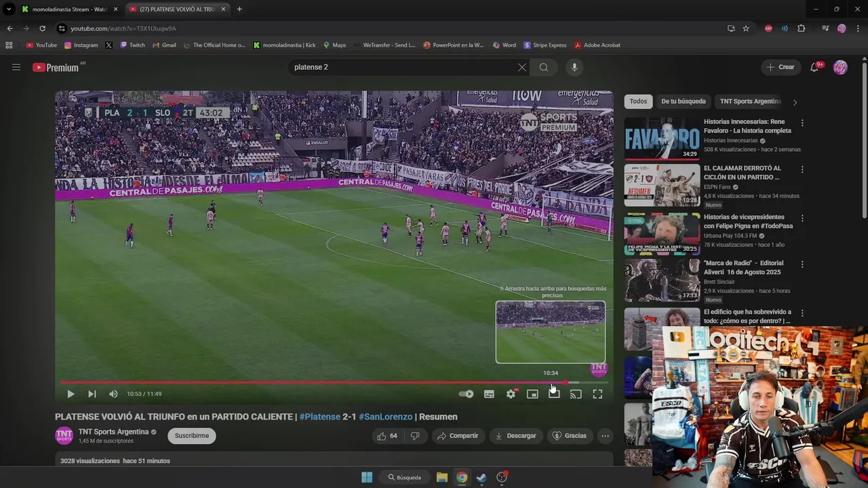The height and width of the screenshot is (488, 868).
Task: Open the media control button
Action: (825, 28)
